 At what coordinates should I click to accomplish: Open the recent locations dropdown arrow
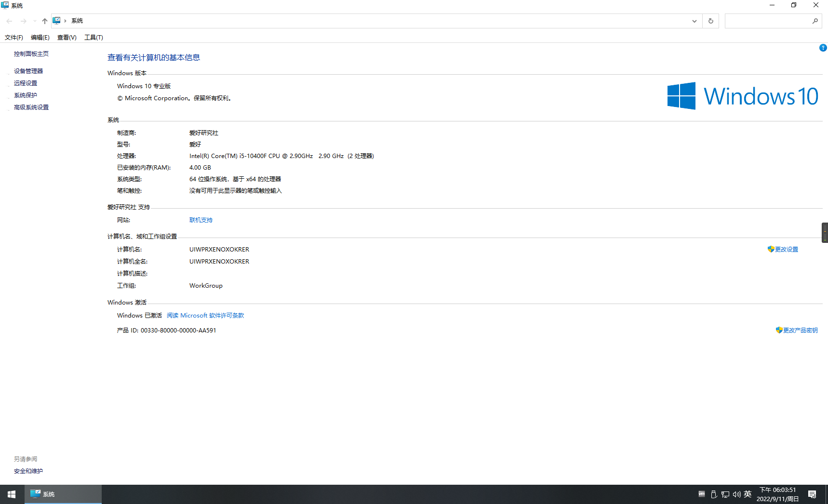tap(35, 21)
